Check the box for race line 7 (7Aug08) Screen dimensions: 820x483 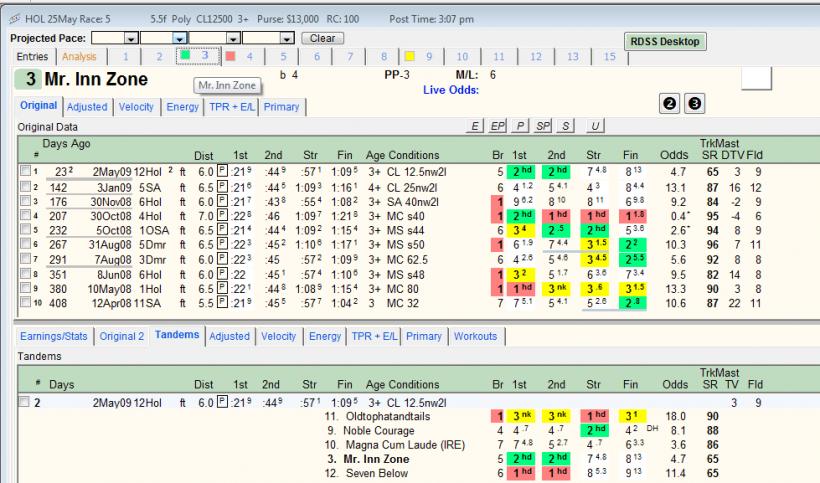[x=25, y=259]
